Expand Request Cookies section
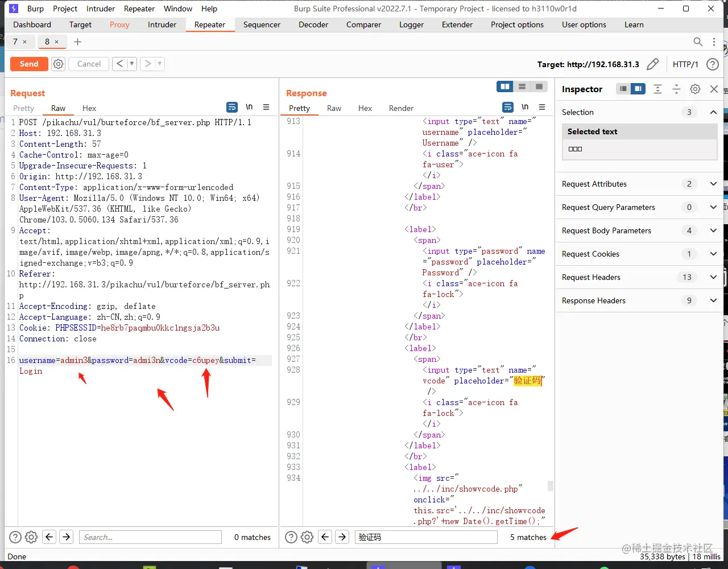Screen dimensions: 728x569 (x=713, y=254)
